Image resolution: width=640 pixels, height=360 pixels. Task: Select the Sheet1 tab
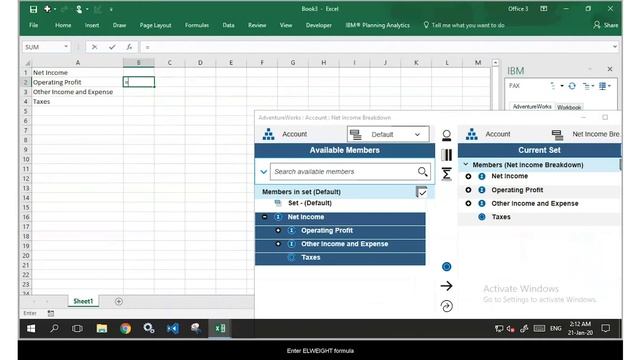point(83,301)
